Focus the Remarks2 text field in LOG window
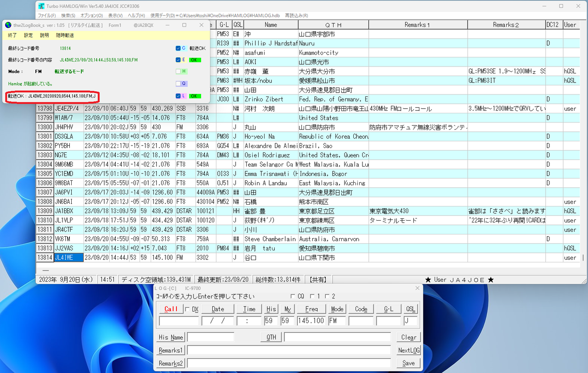The image size is (588, 373). [x=289, y=363]
